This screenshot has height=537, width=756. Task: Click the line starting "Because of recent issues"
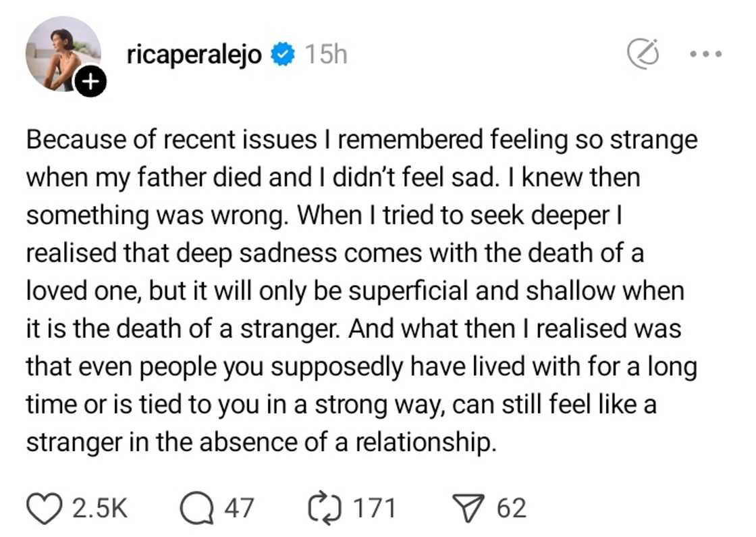click(361, 140)
